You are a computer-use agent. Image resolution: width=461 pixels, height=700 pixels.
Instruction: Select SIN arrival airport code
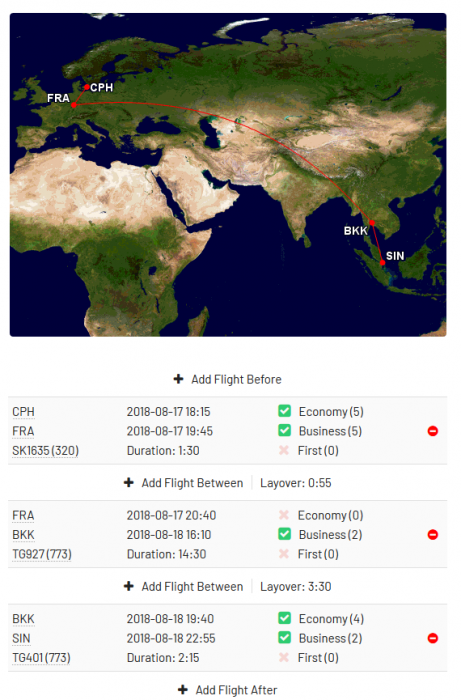[x=21, y=638]
